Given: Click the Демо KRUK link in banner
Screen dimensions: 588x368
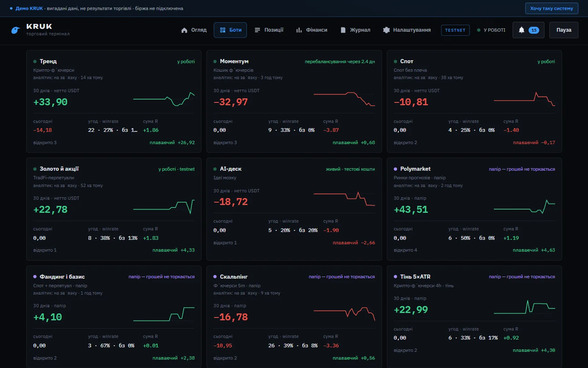Looking at the screenshot, I should (x=29, y=8).
